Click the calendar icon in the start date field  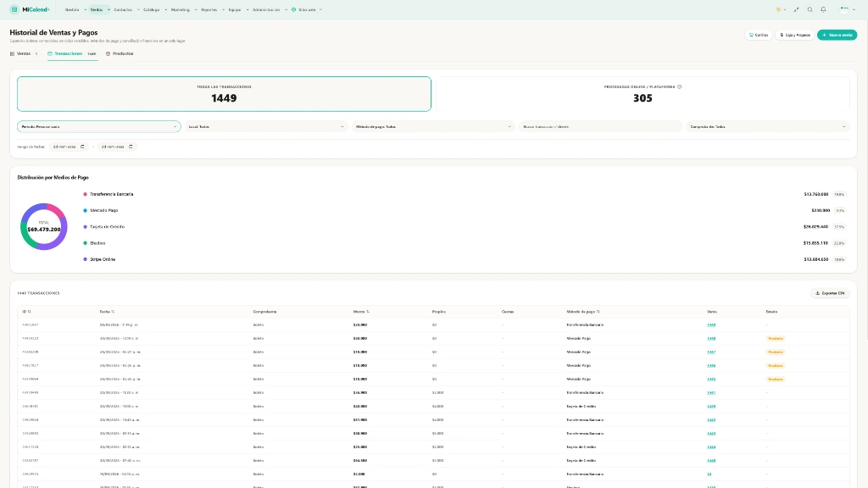(82, 147)
